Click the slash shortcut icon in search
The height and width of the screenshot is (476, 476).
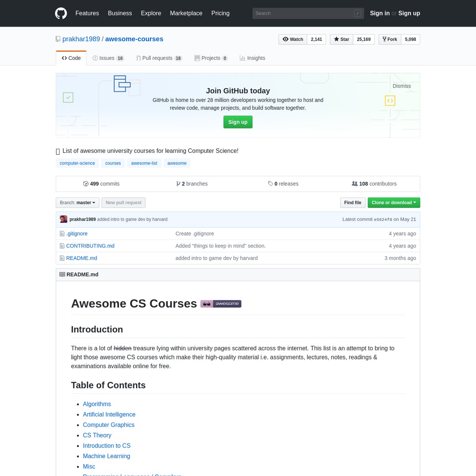(x=357, y=13)
